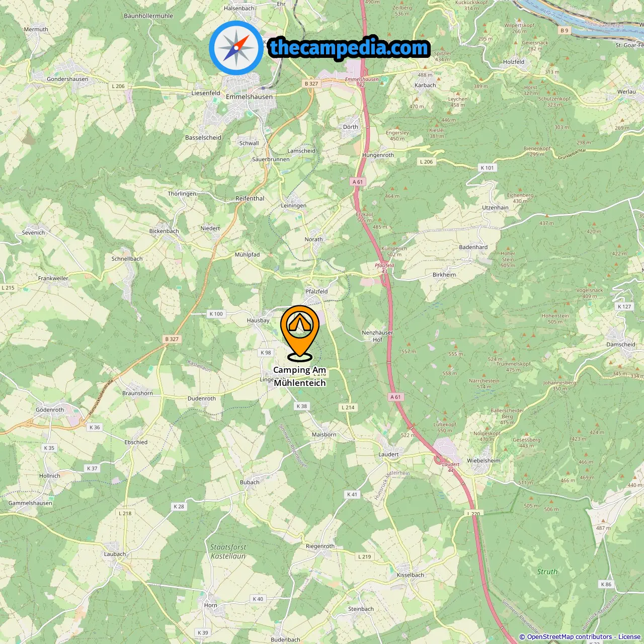The height and width of the screenshot is (644, 644).
Task: Click the blue compass logo icon
Action: (x=236, y=48)
